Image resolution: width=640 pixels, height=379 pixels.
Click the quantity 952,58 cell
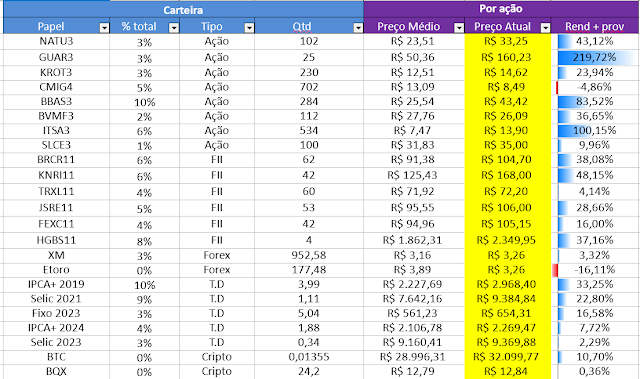click(x=309, y=255)
